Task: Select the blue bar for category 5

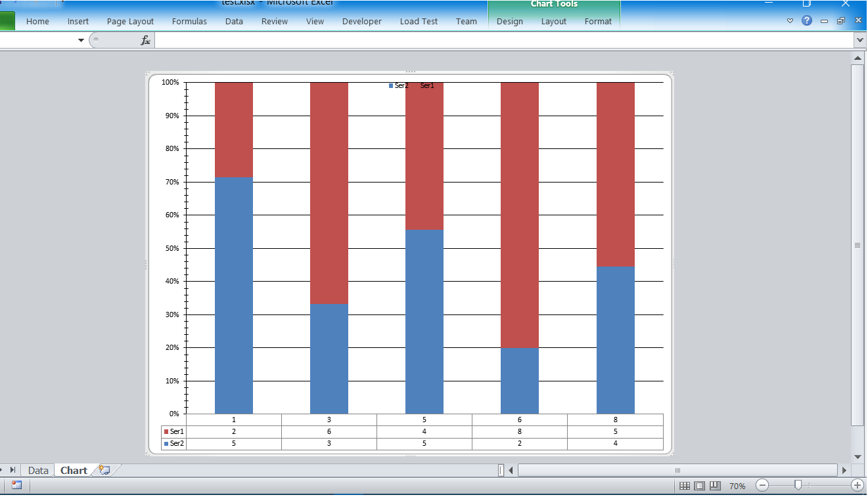Action: pos(424,322)
